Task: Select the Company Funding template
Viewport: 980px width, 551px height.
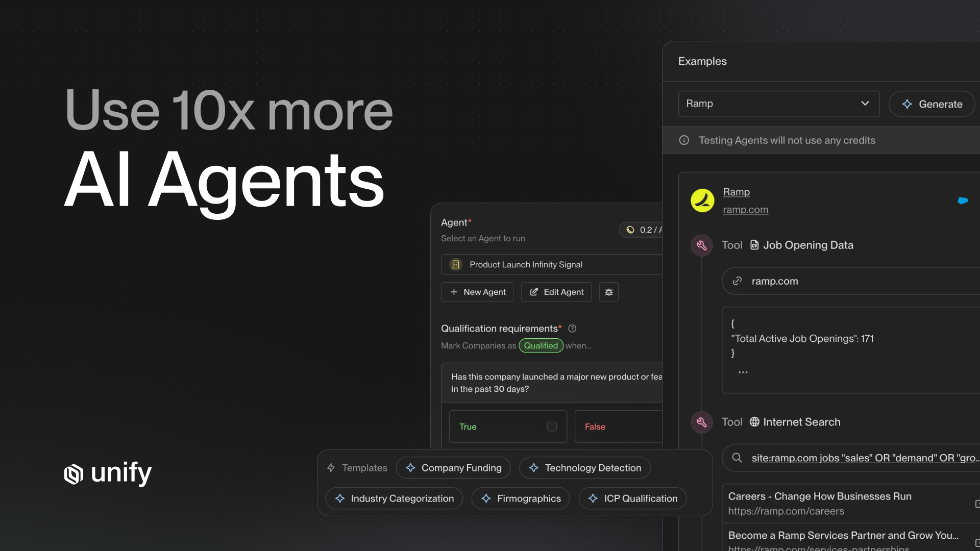Action: click(x=453, y=468)
